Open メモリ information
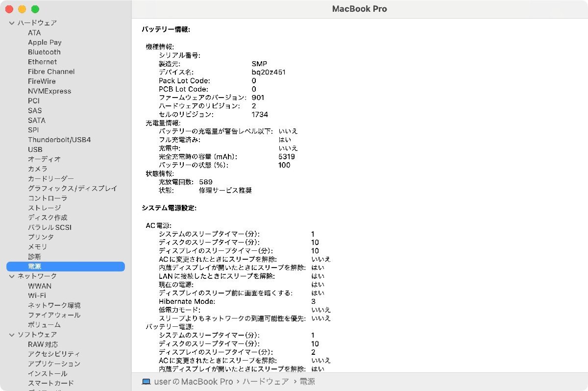This screenshot has height=391, width=588. coord(38,247)
